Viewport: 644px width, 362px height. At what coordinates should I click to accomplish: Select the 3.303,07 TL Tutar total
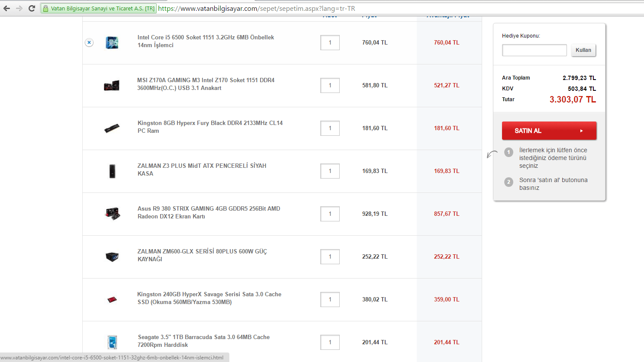573,99
